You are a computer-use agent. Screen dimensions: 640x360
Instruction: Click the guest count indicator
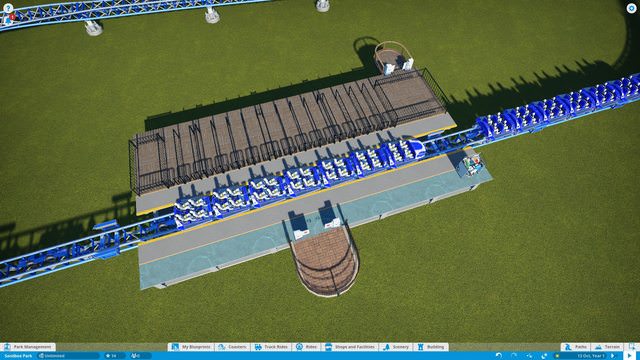136,356
